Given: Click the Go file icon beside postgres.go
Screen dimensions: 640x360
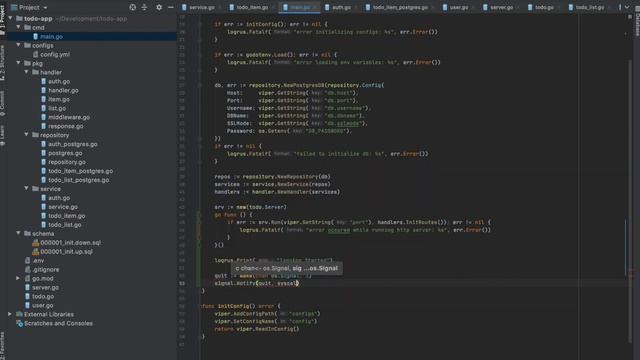Looking at the screenshot, I should (44, 153).
